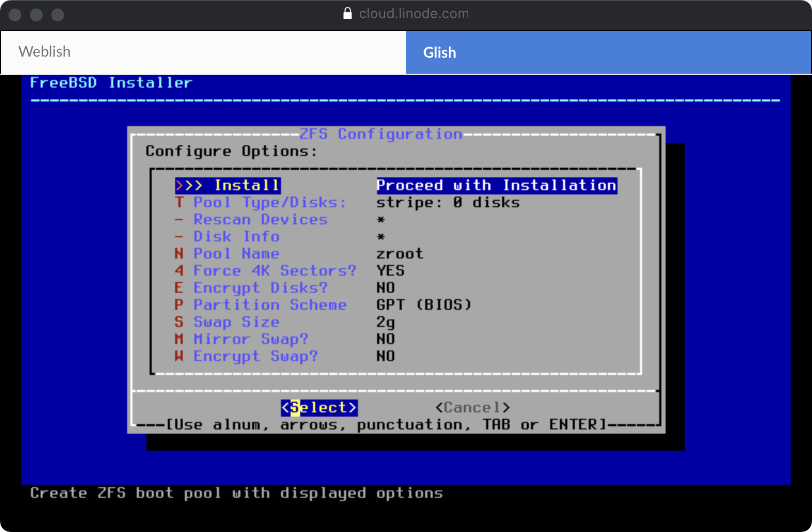Toggle Force 4K Sectors option
The width and height of the screenshot is (812, 532).
(274, 271)
